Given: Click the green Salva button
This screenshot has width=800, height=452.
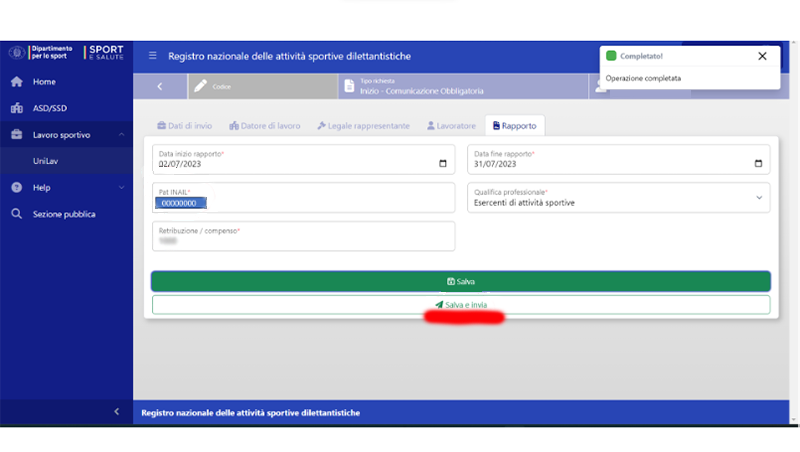Looking at the screenshot, I should point(460,282).
